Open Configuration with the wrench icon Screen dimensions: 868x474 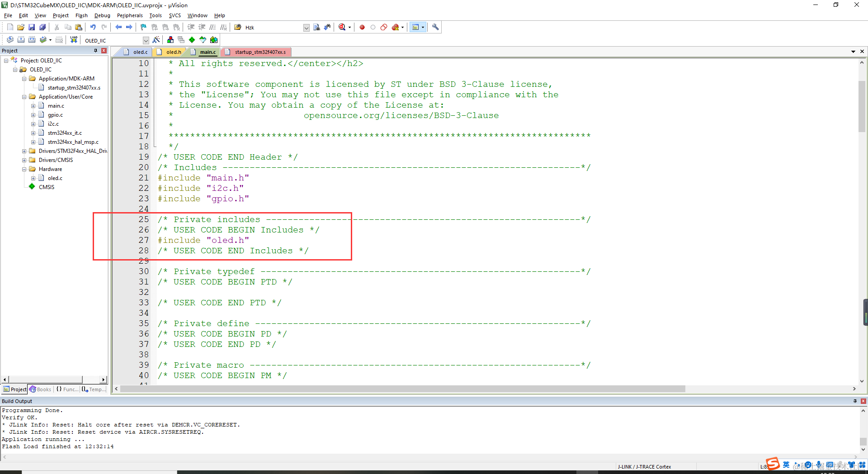coord(435,27)
